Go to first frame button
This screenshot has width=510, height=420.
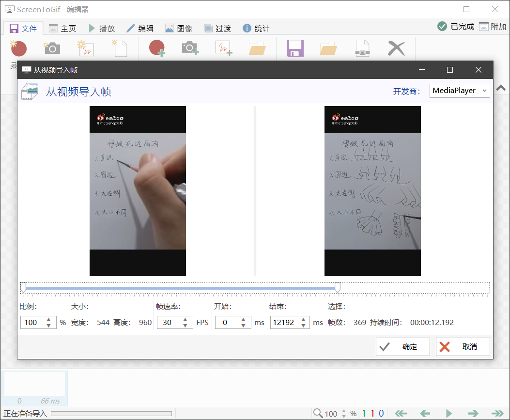click(x=401, y=414)
